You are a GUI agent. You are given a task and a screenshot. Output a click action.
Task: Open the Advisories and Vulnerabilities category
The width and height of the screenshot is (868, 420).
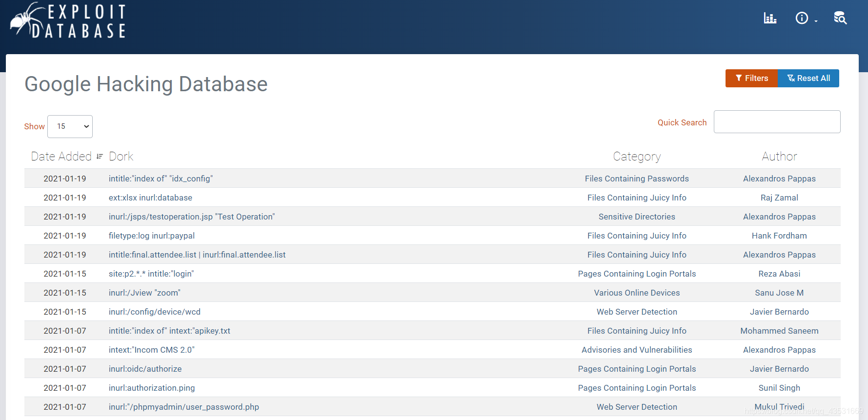coord(637,350)
